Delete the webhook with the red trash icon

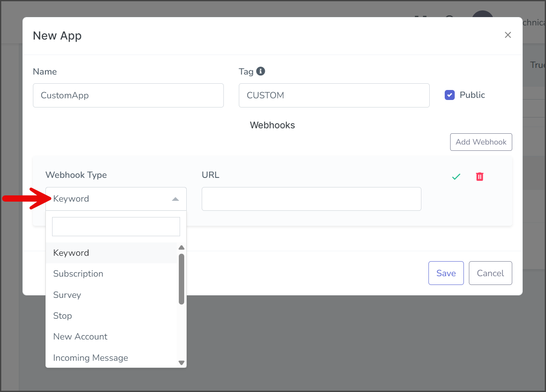(x=480, y=177)
